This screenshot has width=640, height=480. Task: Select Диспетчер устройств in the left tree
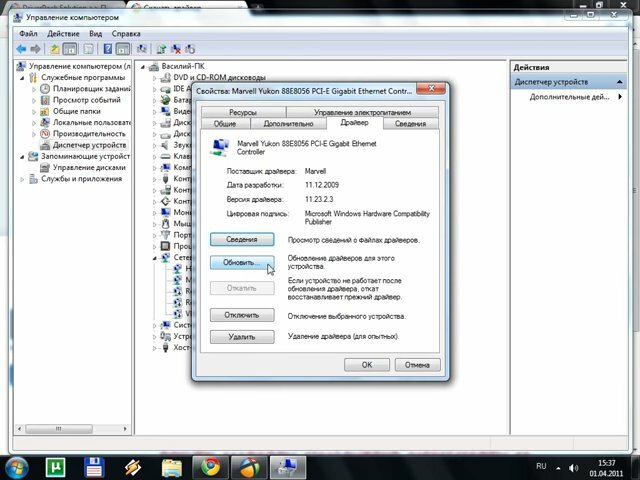click(x=89, y=145)
